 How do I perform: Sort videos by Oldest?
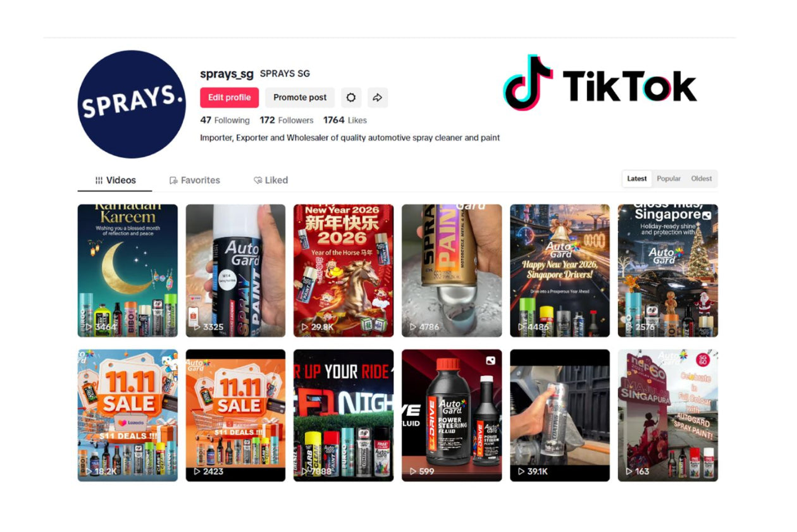click(x=701, y=179)
